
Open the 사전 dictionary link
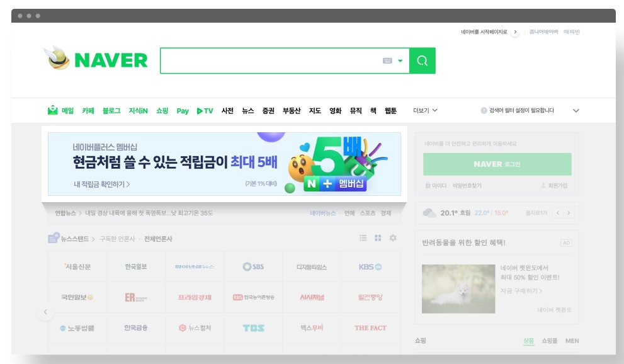click(x=227, y=111)
